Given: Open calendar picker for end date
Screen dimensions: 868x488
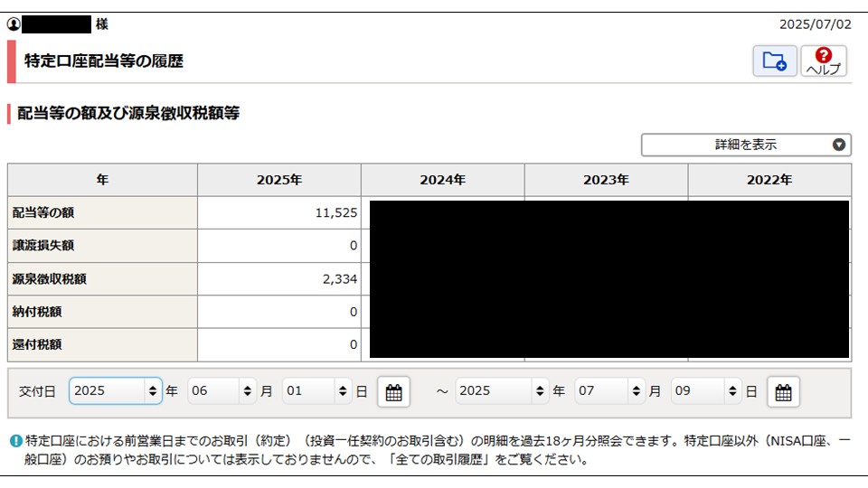Looking at the screenshot, I should tap(783, 391).
